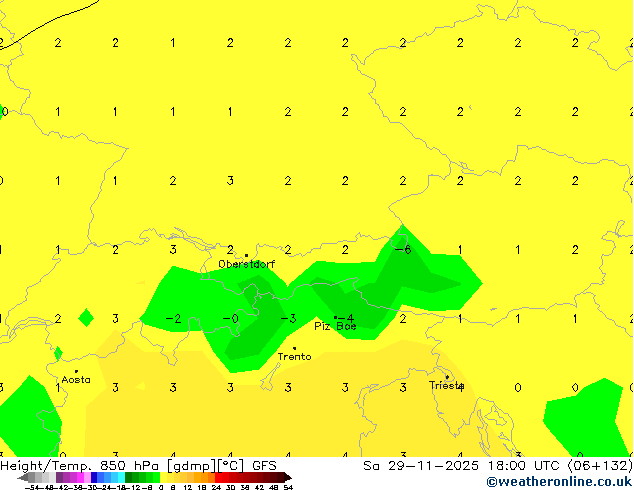The image size is (634, 490).
Task: Click the bright red legend swatch
Action: click(219, 477)
